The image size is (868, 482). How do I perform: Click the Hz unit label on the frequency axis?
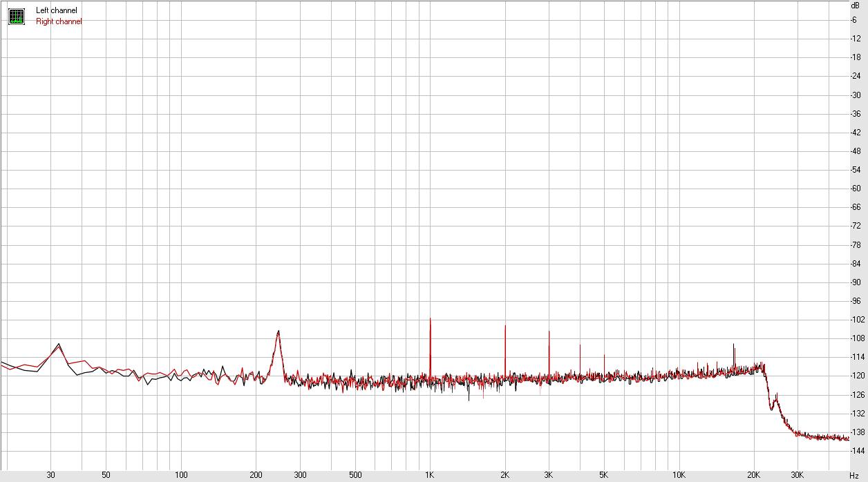[853, 475]
